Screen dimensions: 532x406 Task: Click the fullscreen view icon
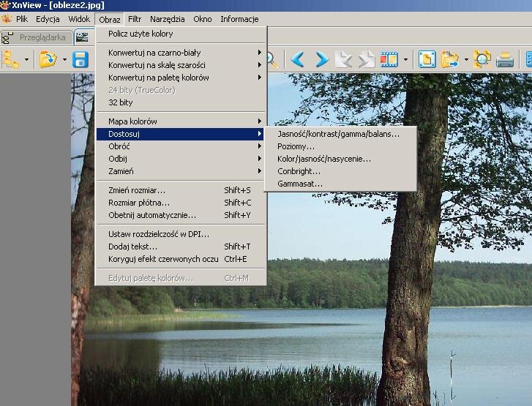(427, 59)
